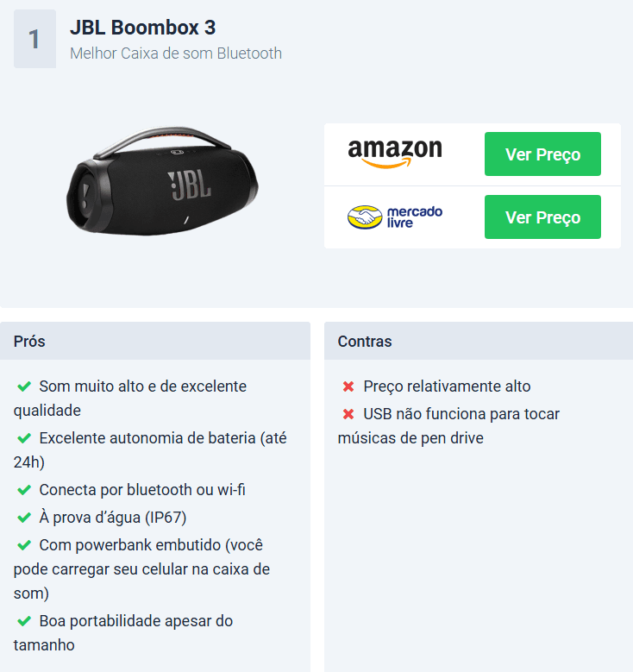Click the red X beside Preço relativamente alto
Screen dimensions: 633x672
[x=348, y=386]
